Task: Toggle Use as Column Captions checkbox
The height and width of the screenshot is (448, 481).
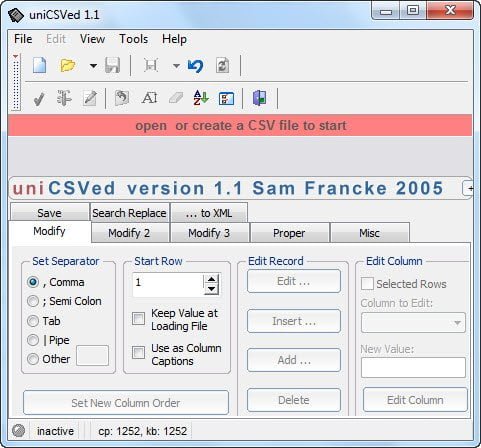Action: point(138,352)
